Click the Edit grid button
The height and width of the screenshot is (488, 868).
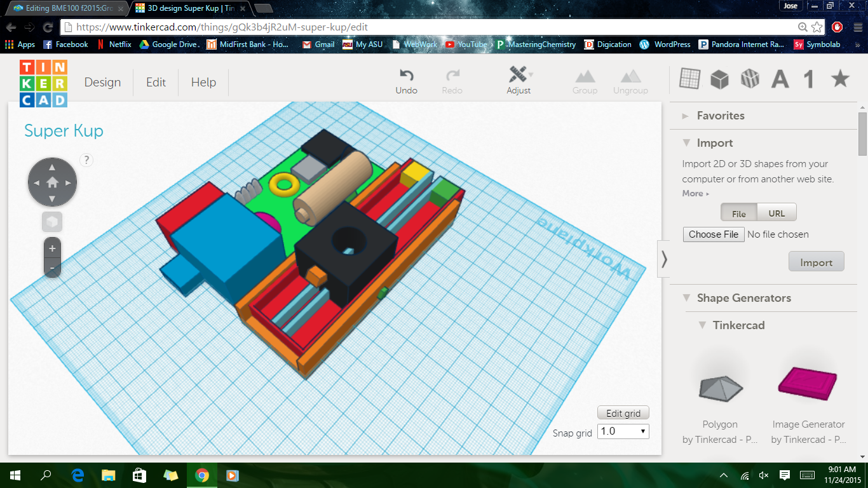pyautogui.click(x=623, y=413)
